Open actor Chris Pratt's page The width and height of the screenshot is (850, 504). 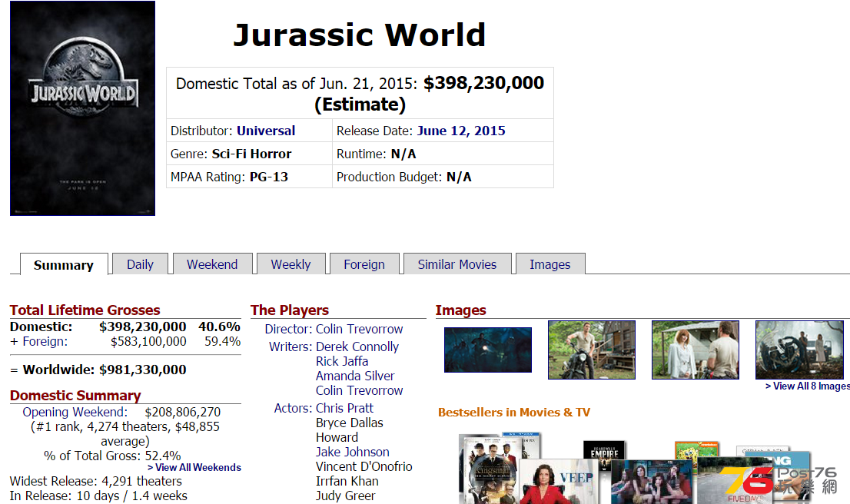(345, 408)
